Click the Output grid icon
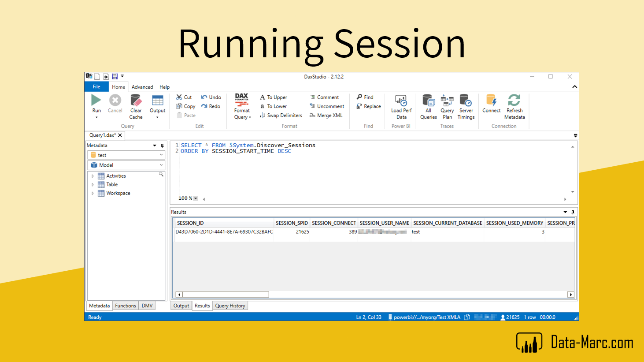This screenshot has height=362, width=644. [x=157, y=101]
